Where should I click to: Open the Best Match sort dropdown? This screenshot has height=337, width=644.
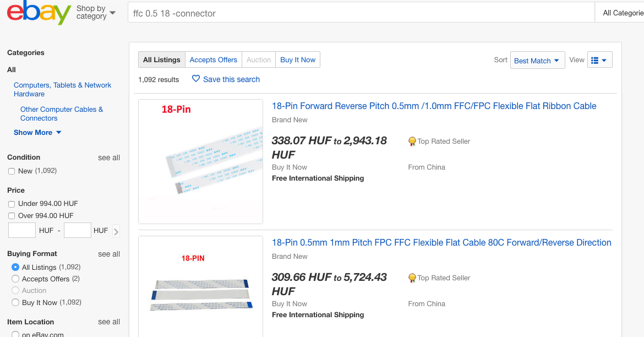click(x=536, y=61)
